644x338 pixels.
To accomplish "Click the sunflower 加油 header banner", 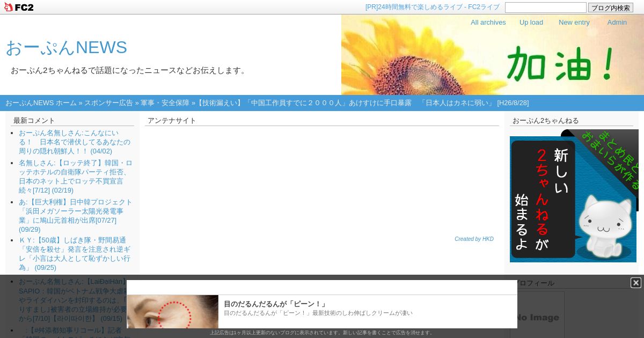I will click(493, 55).
